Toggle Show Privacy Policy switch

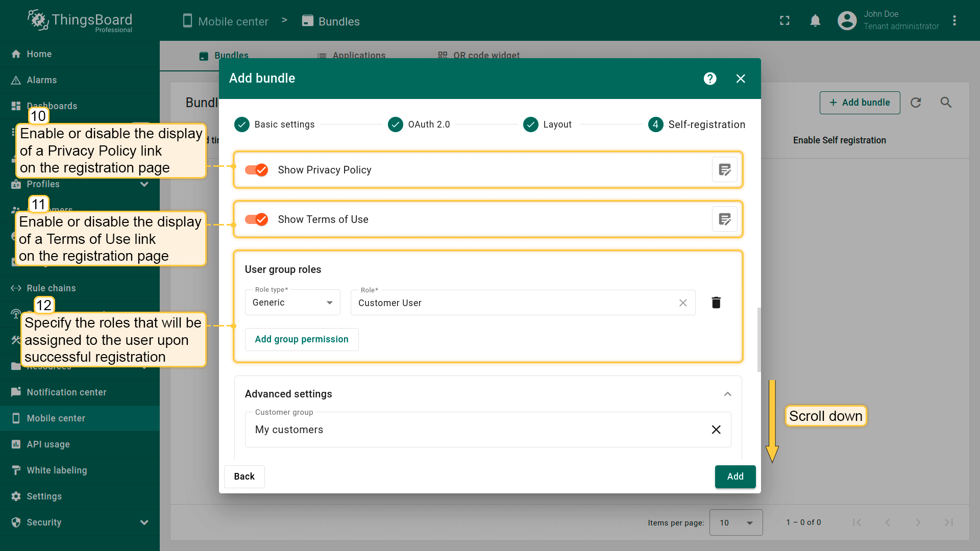pyautogui.click(x=257, y=170)
